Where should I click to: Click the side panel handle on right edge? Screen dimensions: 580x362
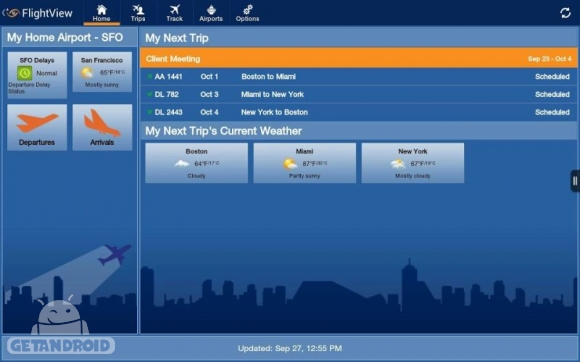pos(575,181)
